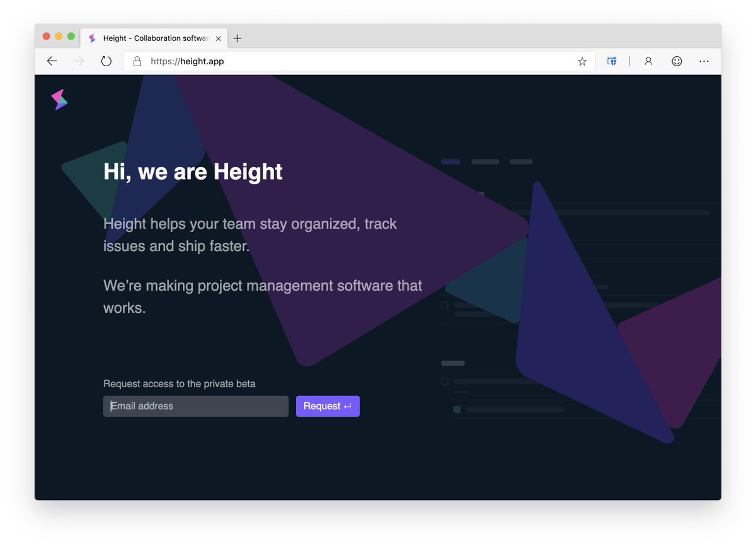Click the padlock site security icon
This screenshot has width=756, height=546.
point(137,61)
